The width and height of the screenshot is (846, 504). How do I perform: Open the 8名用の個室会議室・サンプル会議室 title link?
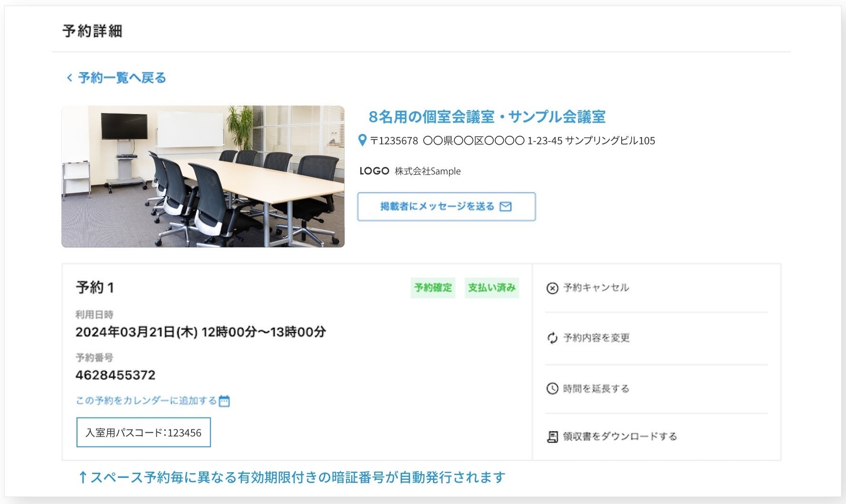point(487,116)
